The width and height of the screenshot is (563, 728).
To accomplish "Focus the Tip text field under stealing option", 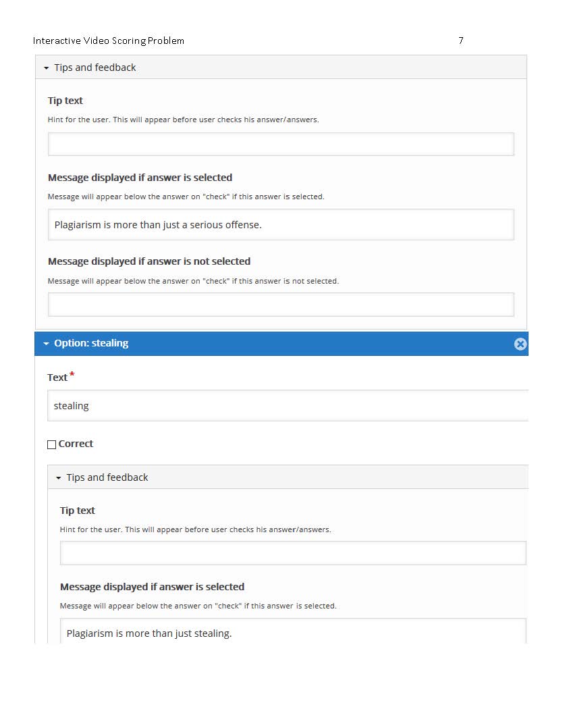I will (x=293, y=553).
